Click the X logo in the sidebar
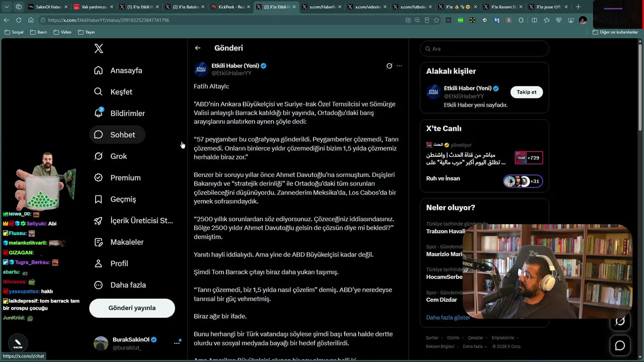 (x=99, y=48)
